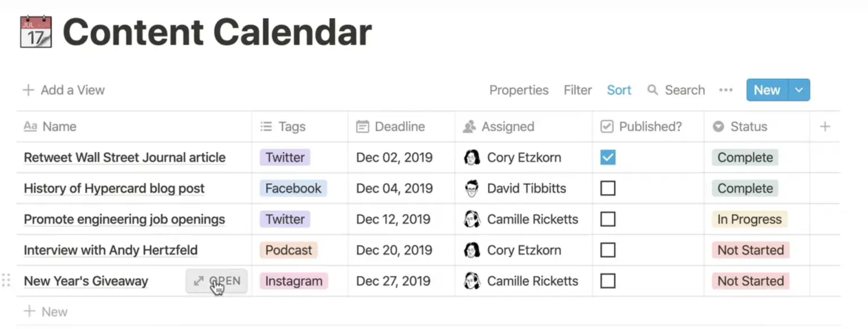Open the Properties menu
The height and width of the screenshot is (329, 868).
519,90
